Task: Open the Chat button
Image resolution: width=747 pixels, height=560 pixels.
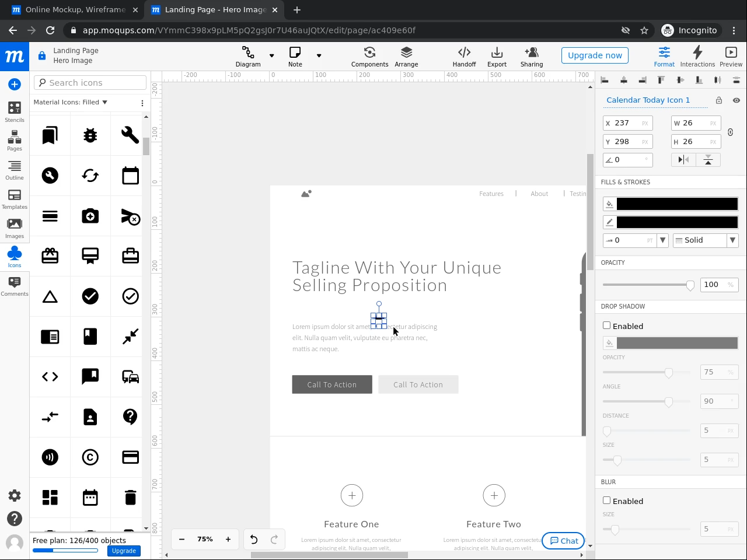Action: (x=564, y=541)
